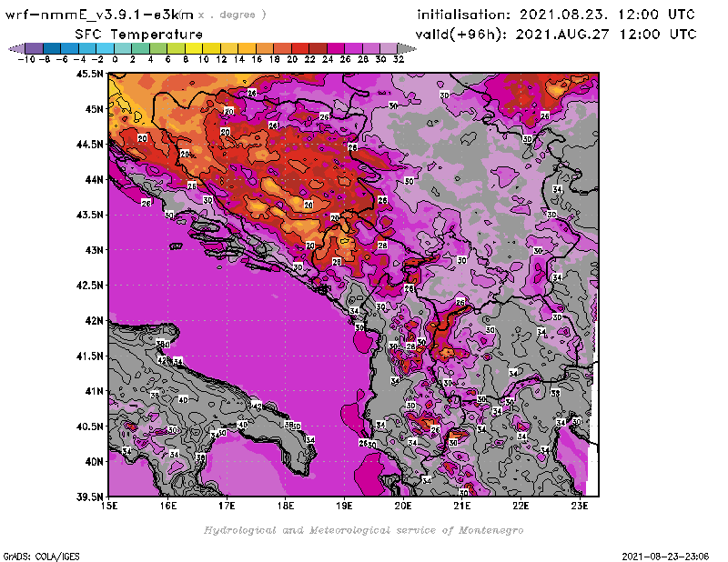
Task: Select the dark blue legend swatch between -8 and -6
Action: [x=52, y=48]
